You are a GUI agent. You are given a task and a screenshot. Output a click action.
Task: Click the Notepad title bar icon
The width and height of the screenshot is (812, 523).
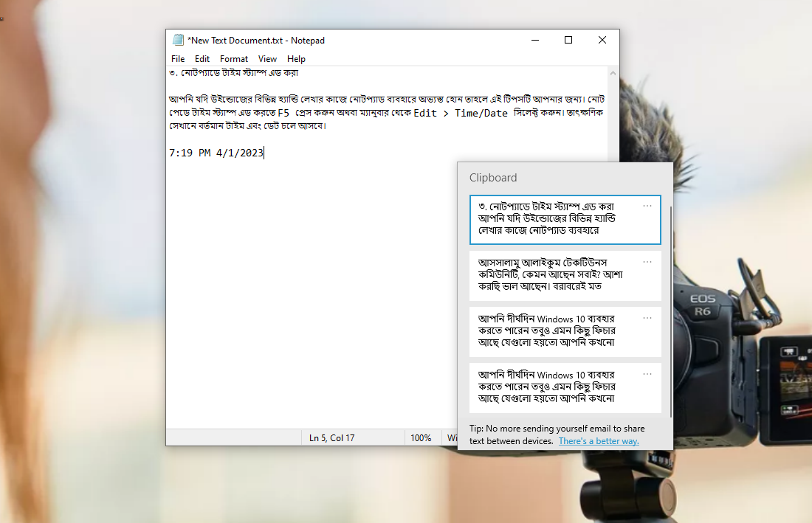click(x=178, y=40)
